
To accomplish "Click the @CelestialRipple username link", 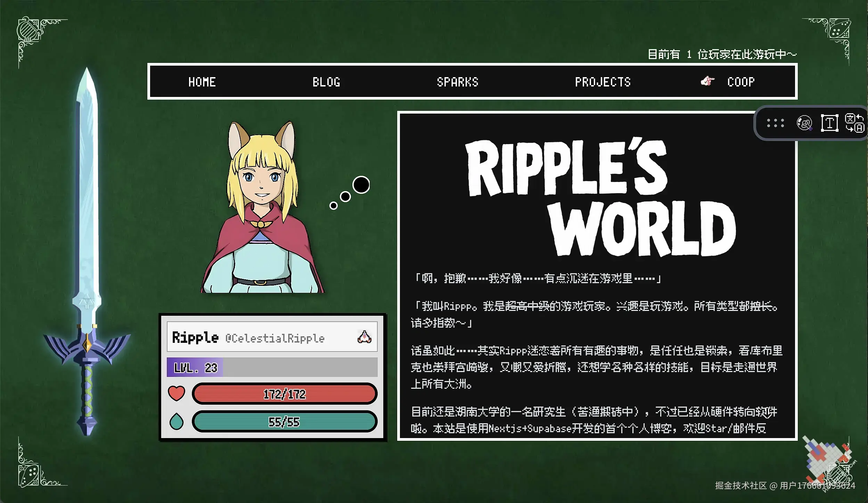I will [x=276, y=339].
